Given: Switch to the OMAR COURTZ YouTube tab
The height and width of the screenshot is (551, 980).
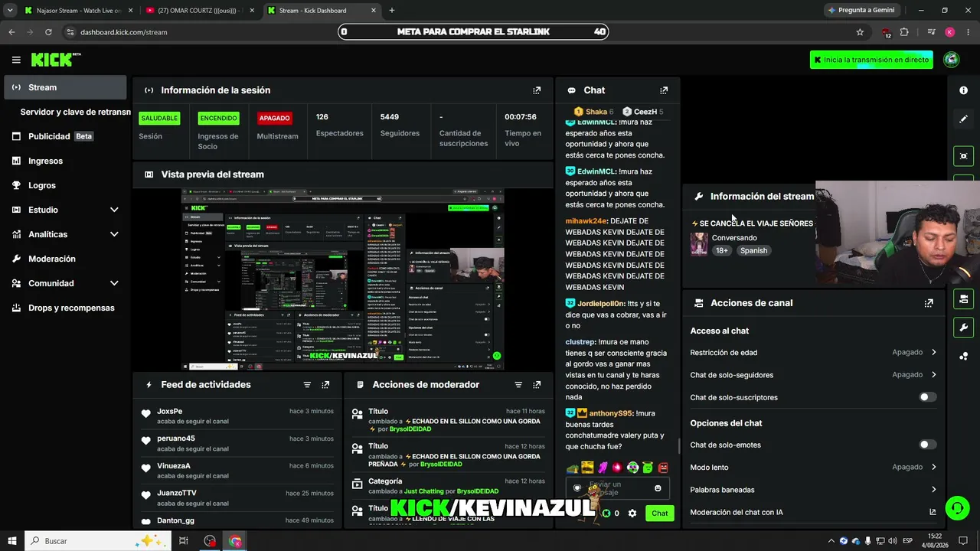Looking at the screenshot, I should (201, 11).
